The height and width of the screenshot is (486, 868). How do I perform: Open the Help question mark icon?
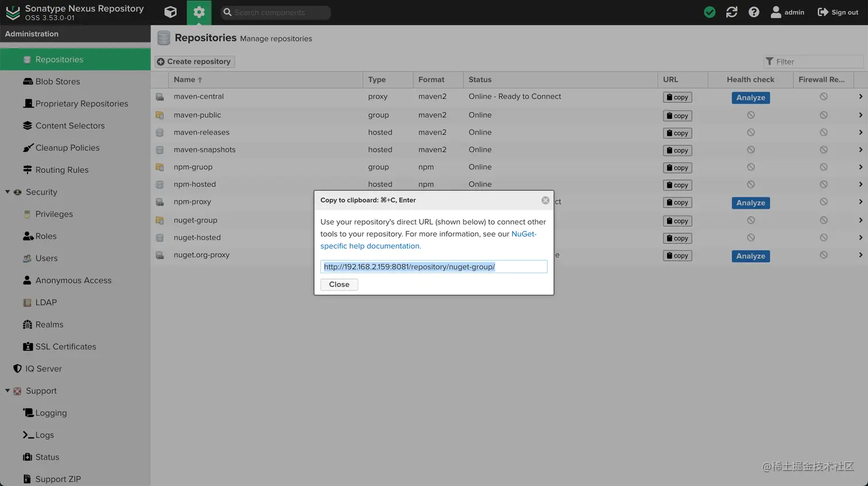pos(754,12)
